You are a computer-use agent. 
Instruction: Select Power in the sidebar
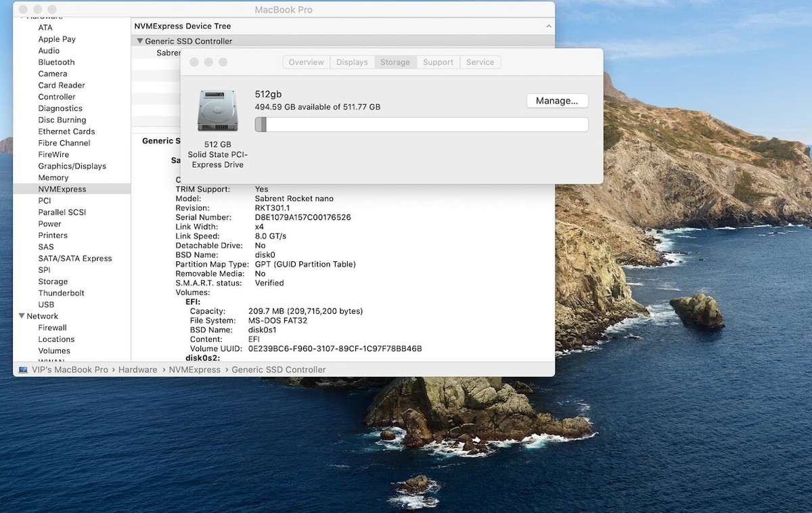click(49, 224)
